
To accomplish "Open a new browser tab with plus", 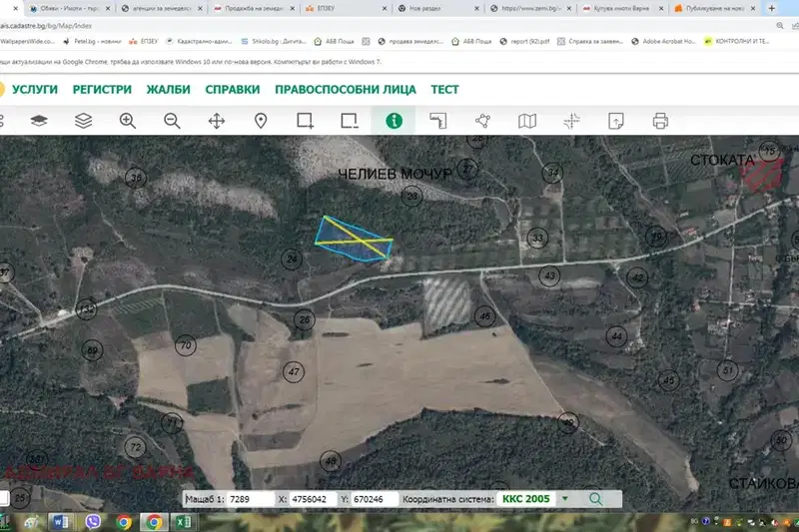I will click(x=771, y=8).
